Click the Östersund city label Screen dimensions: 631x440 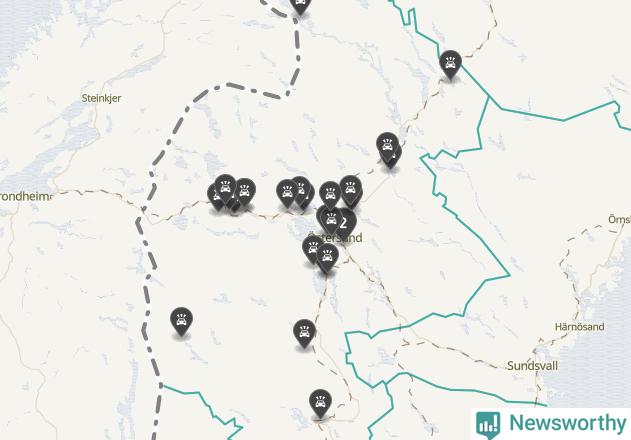pos(335,238)
